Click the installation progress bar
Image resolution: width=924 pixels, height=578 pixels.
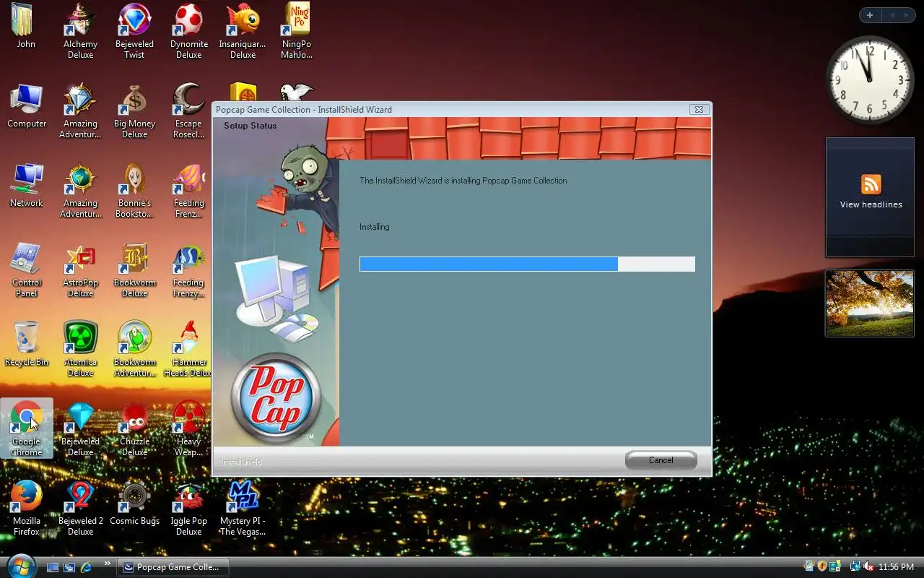click(527, 264)
